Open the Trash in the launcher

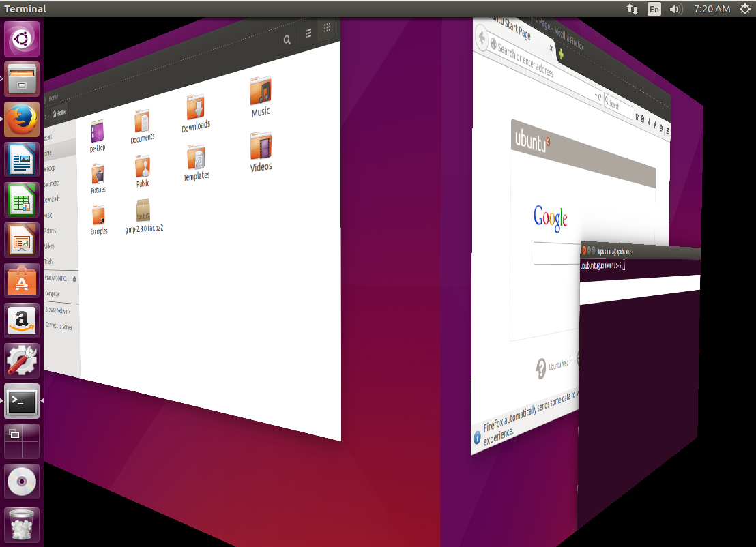[x=22, y=524]
